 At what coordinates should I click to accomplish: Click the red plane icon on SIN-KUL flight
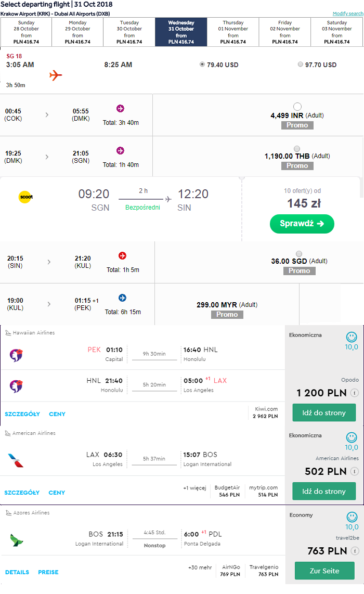(122, 256)
